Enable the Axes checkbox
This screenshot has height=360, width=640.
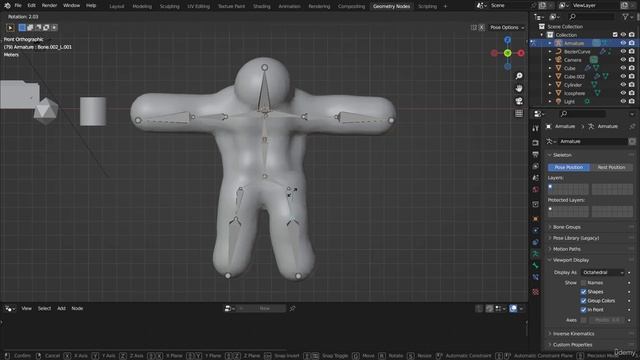point(583,320)
